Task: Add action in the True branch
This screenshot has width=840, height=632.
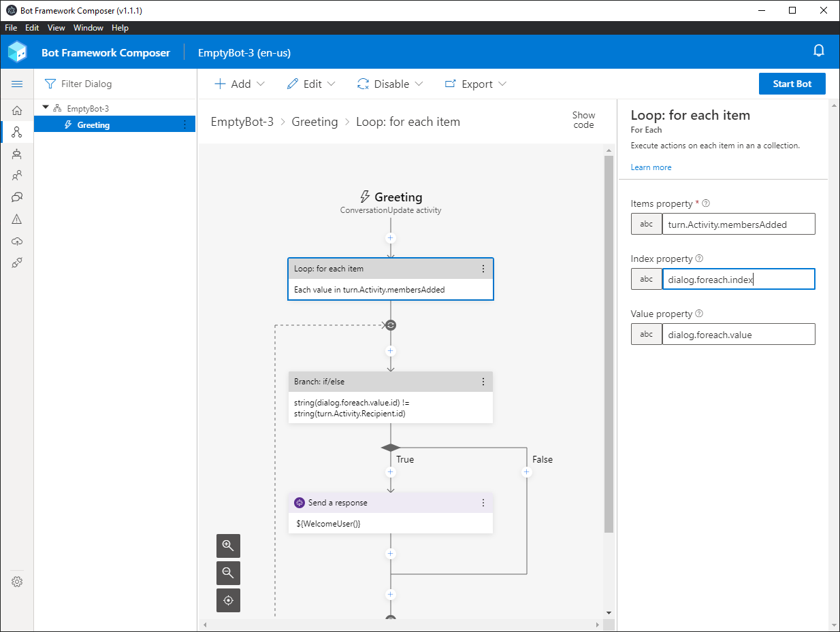Action: (x=391, y=472)
